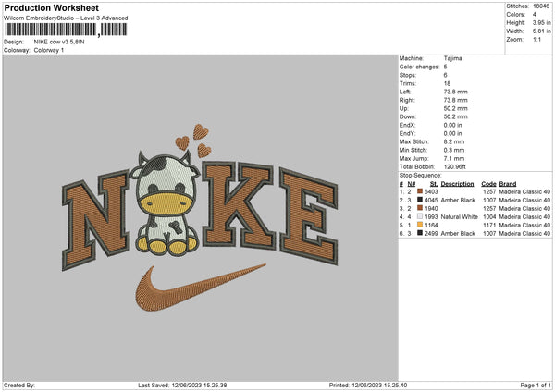Click the brown swatch in stop row 1
The width and height of the screenshot is (555, 392).
[420, 191]
